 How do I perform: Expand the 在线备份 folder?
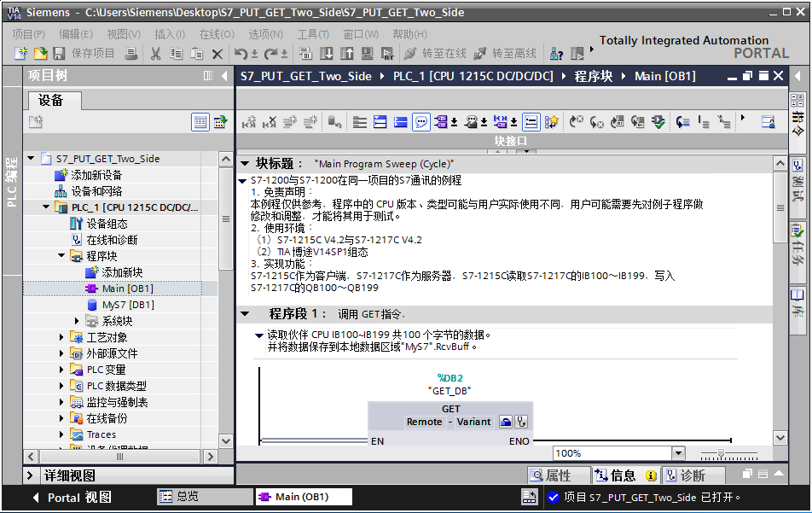[x=61, y=417]
